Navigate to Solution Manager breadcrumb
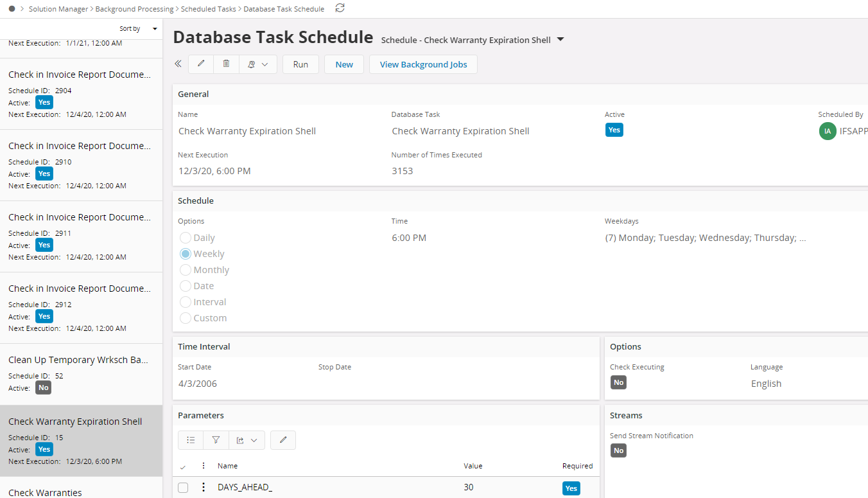Viewport: 868px width, 498px height. [59, 9]
